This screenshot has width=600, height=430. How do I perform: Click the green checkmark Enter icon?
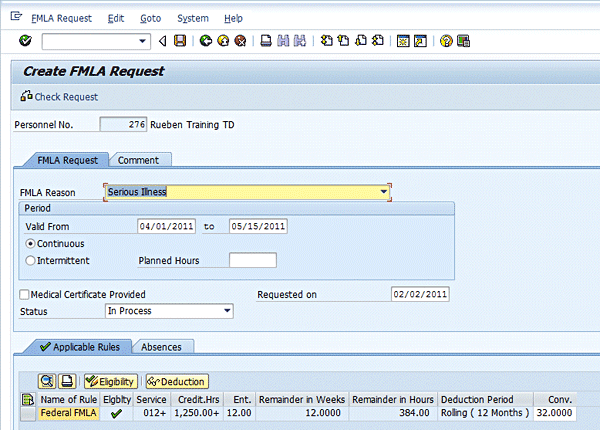tap(25, 41)
